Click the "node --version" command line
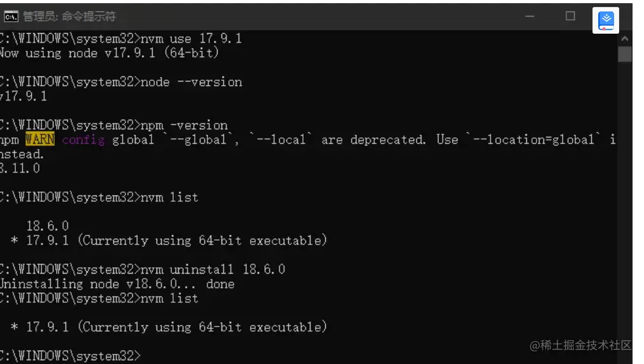The width and height of the screenshot is (644, 364). click(191, 82)
